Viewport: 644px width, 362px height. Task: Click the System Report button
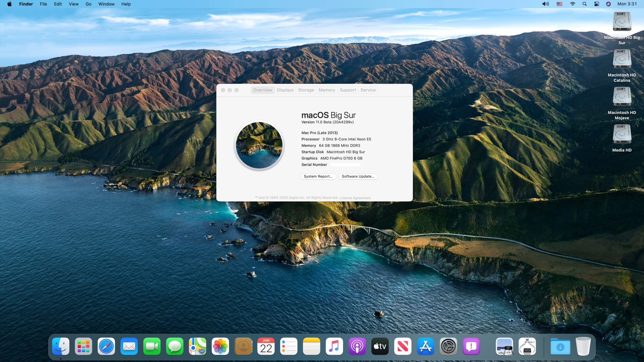coord(318,176)
